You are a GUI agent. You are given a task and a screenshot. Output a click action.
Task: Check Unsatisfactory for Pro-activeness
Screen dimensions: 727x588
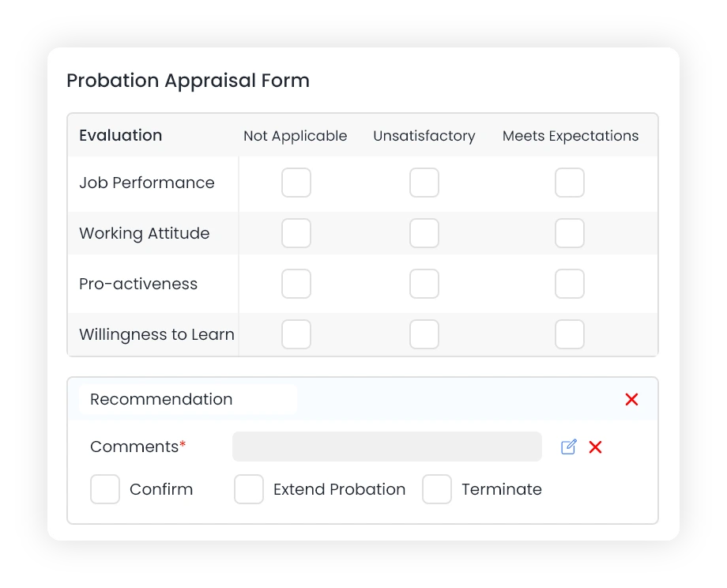pos(424,284)
